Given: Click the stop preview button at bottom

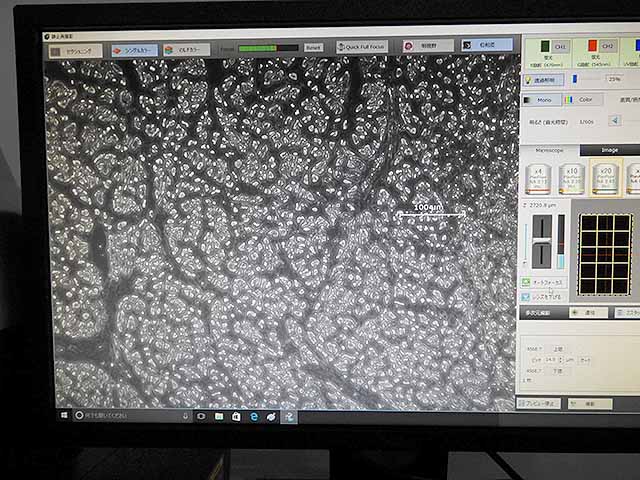Looking at the screenshot, I should [x=539, y=404].
